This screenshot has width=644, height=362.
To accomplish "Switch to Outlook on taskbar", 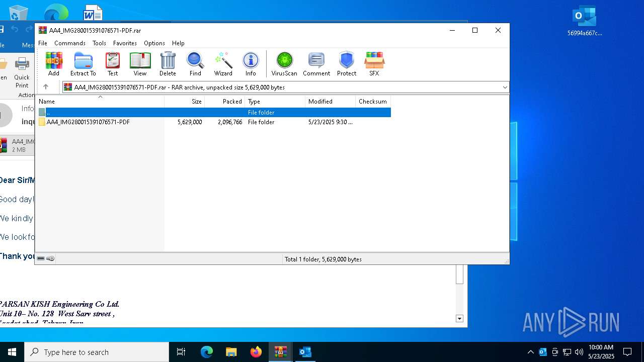I will [x=305, y=352].
